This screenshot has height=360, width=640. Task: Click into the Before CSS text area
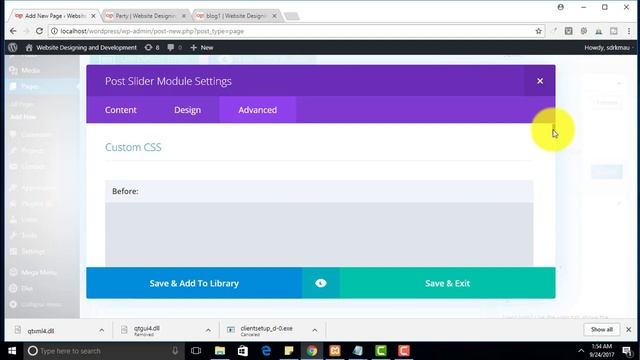319,234
